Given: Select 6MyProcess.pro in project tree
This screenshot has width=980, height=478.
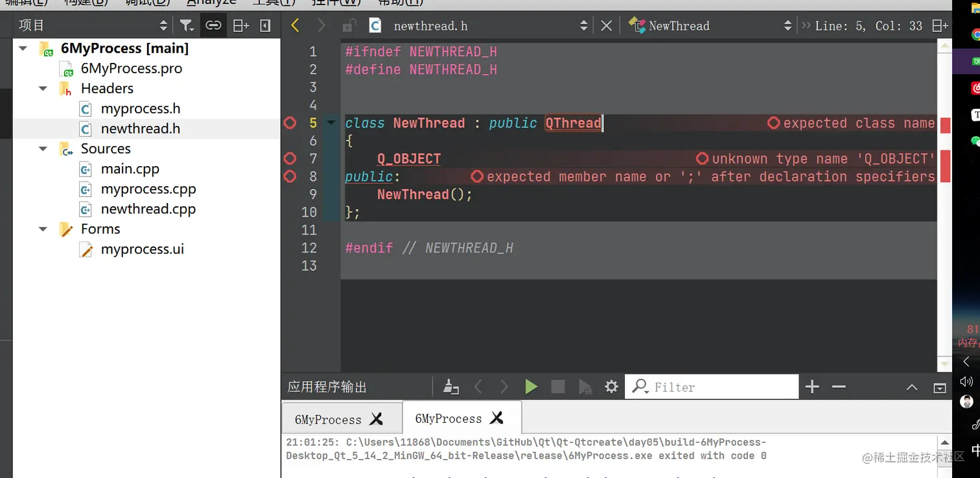Looking at the screenshot, I should point(131,69).
